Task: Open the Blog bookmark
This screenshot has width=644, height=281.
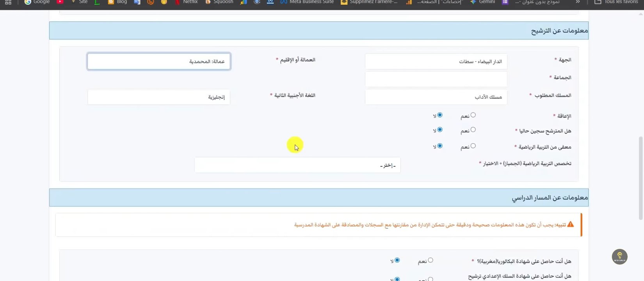Action: (x=117, y=2)
